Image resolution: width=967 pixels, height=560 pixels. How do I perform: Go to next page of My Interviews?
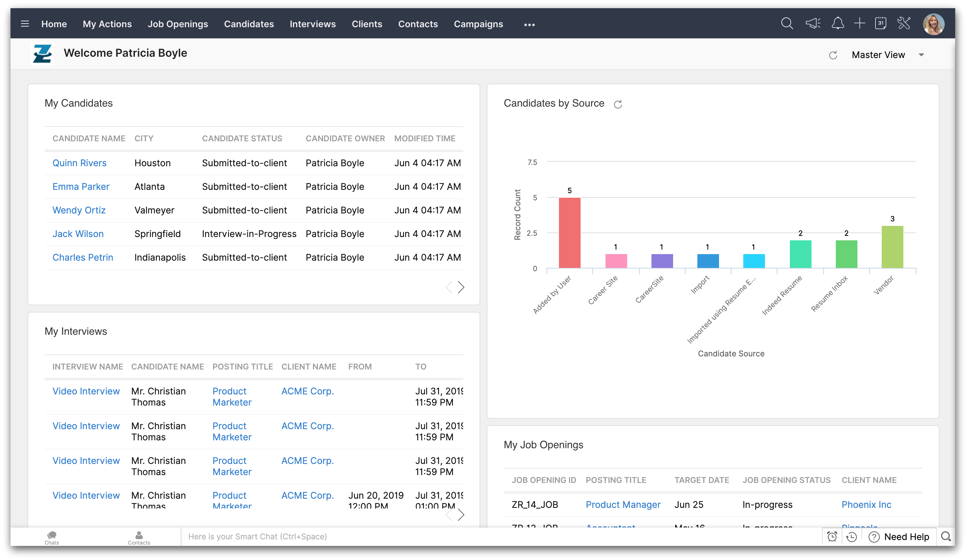(461, 515)
